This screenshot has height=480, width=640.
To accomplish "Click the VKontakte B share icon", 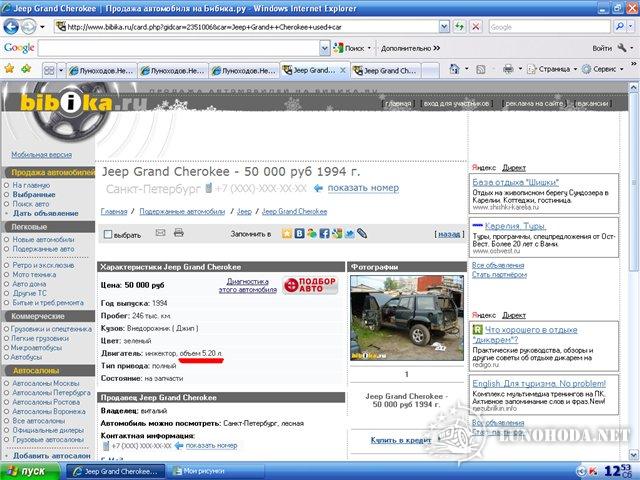I will pos(299,233).
